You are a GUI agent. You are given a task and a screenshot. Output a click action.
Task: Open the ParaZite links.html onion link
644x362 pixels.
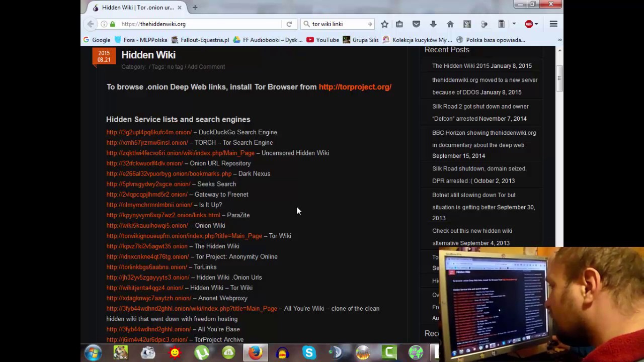click(x=163, y=215)
